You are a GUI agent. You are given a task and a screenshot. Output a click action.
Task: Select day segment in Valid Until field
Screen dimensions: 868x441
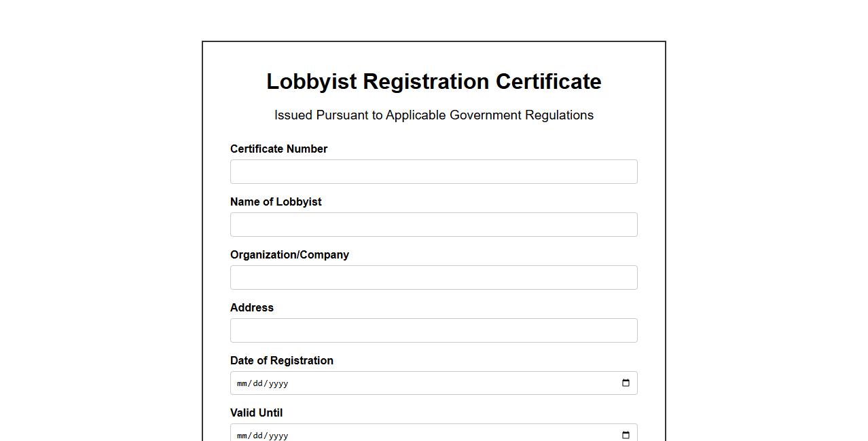(x=259, y=436)
